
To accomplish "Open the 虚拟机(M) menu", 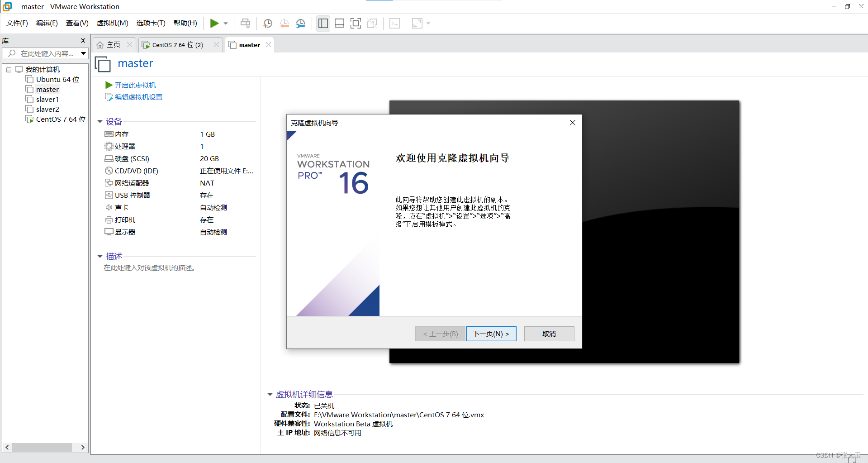I will click(113, 23).
